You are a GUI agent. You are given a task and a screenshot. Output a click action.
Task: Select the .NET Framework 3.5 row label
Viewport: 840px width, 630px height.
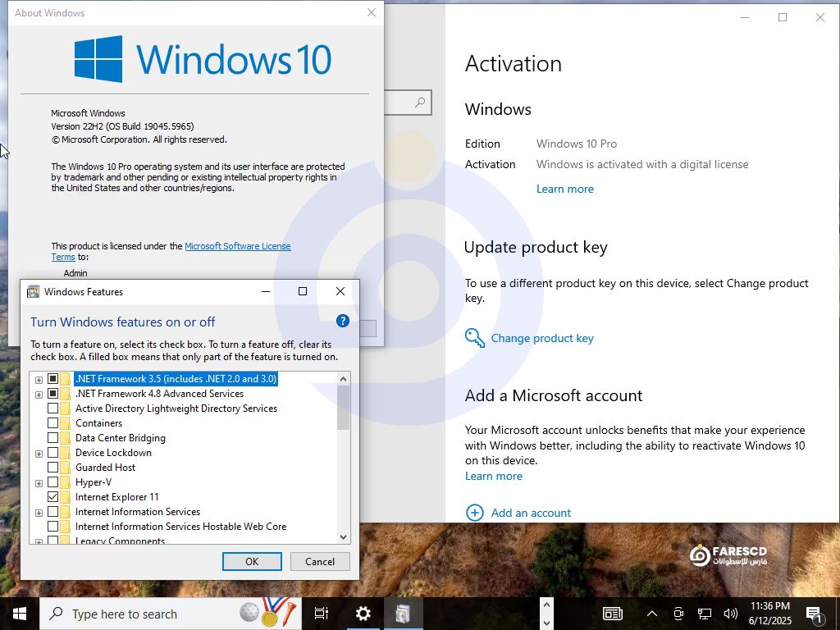point(176,379)
